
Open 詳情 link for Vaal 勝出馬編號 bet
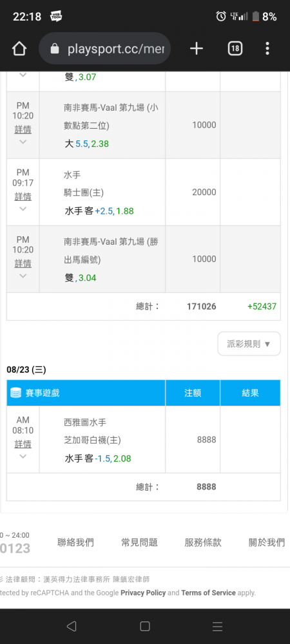[23, 263]
